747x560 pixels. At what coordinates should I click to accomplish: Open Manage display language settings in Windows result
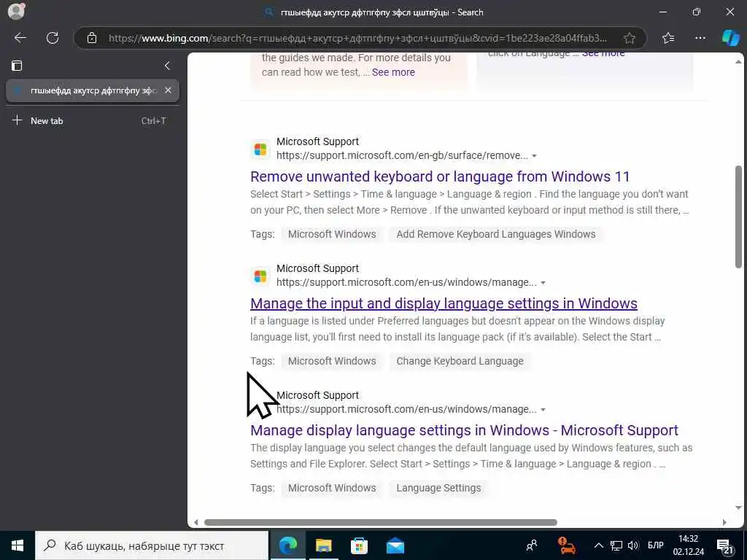[464, 430]
